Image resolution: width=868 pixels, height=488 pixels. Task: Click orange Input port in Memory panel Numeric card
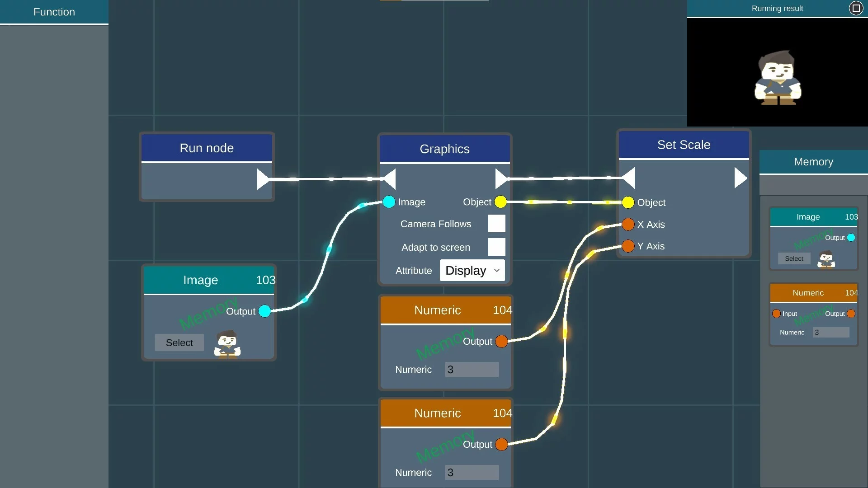[x=776, y=314]
